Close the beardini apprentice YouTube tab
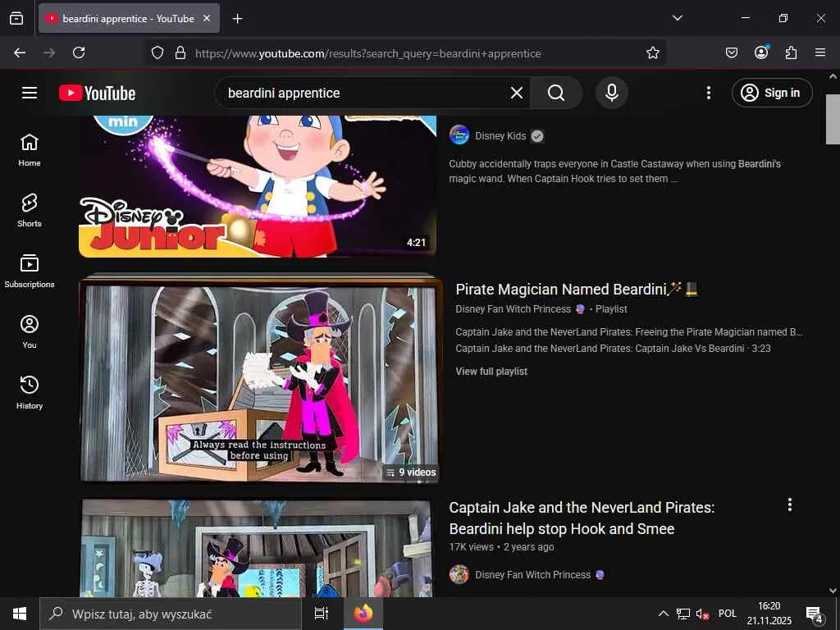Viewport: 840px width, 630px height. click(207, 18)
